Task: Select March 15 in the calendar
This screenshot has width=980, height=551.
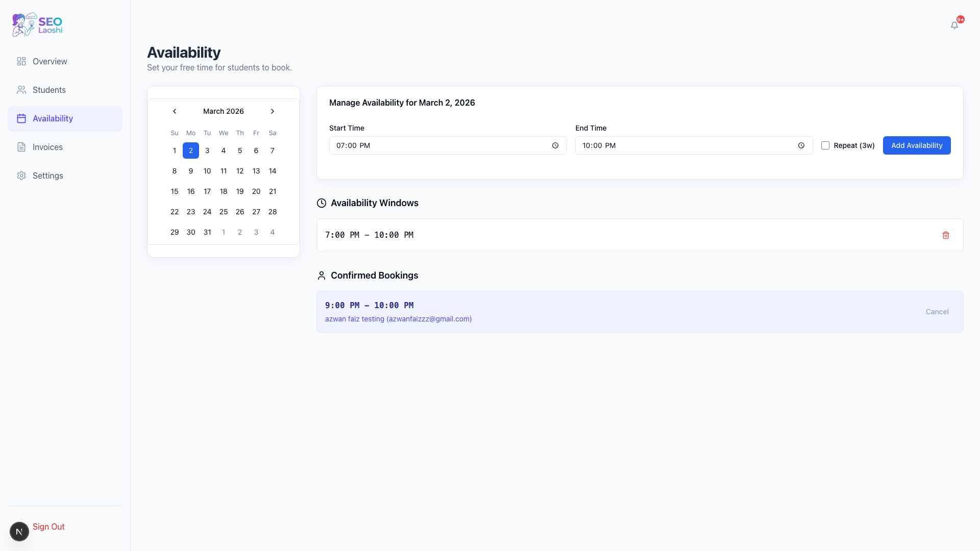Action: (174, 191)
